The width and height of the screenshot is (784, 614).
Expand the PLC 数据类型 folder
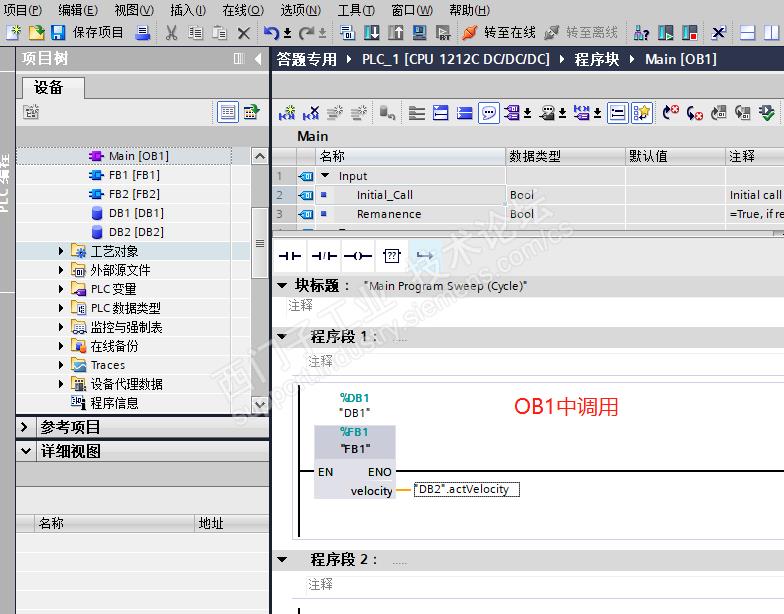pyautogui.click(x=60, y=308)
